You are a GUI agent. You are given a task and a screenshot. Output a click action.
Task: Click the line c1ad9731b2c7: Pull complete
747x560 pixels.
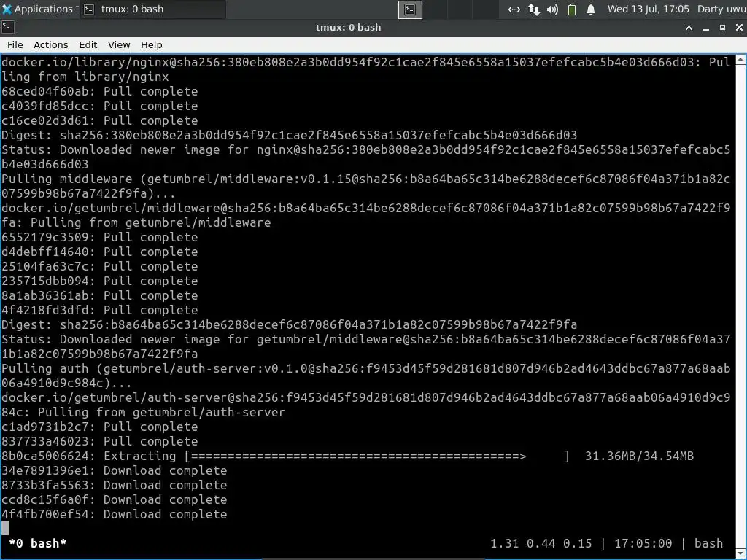[x=99, y=427]
